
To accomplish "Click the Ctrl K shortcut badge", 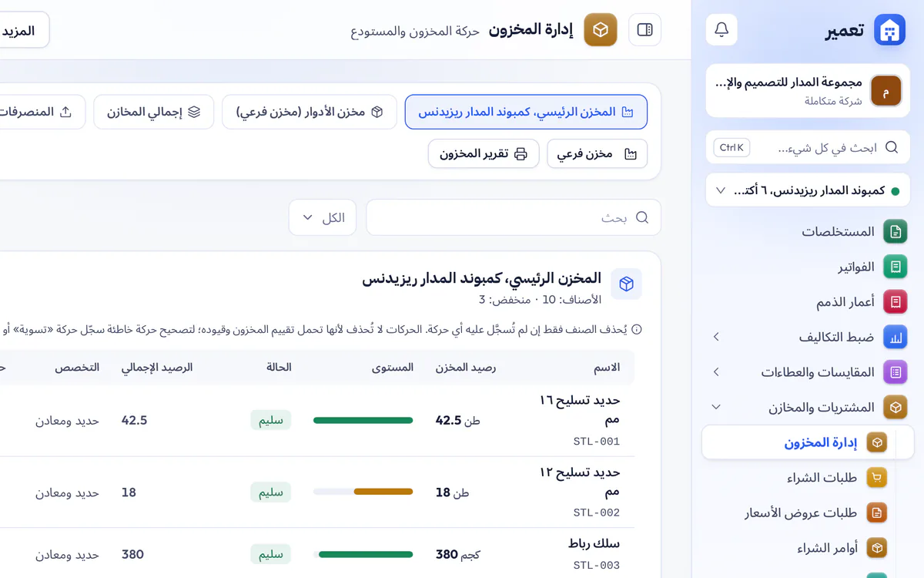I will [x=731, y=147].
